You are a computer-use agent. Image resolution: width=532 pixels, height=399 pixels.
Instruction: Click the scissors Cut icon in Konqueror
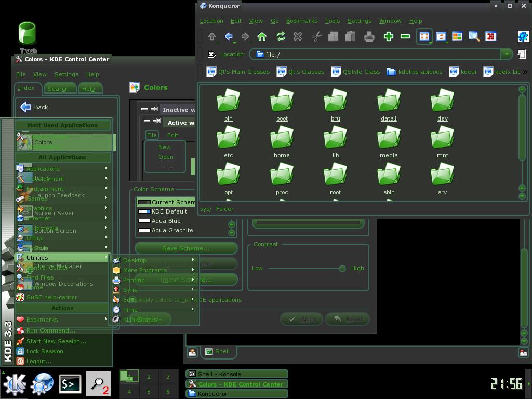[x=316, y=36]
